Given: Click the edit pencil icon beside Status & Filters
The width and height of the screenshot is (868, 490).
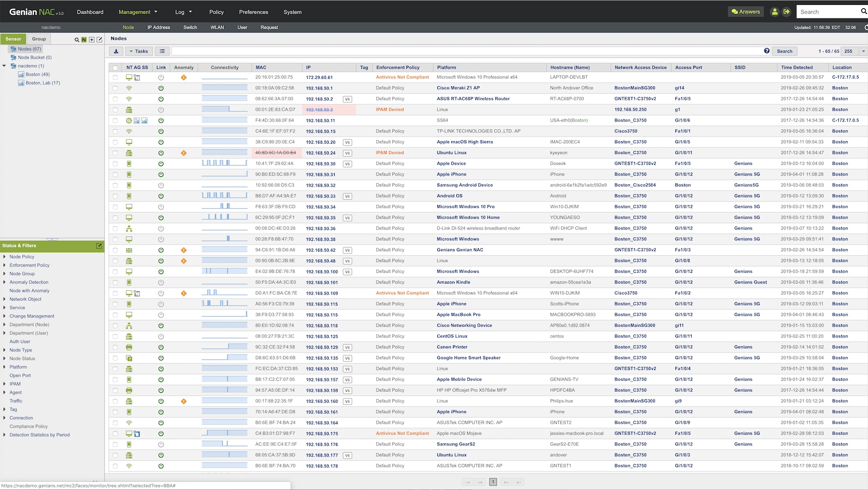Looking at the screenshot, I should tap(99, 246).
